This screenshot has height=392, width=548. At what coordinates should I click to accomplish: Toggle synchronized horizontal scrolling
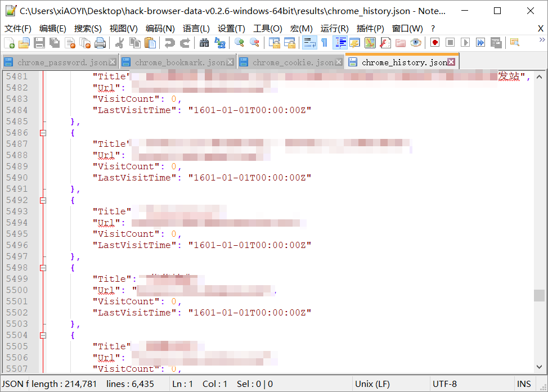290,43
